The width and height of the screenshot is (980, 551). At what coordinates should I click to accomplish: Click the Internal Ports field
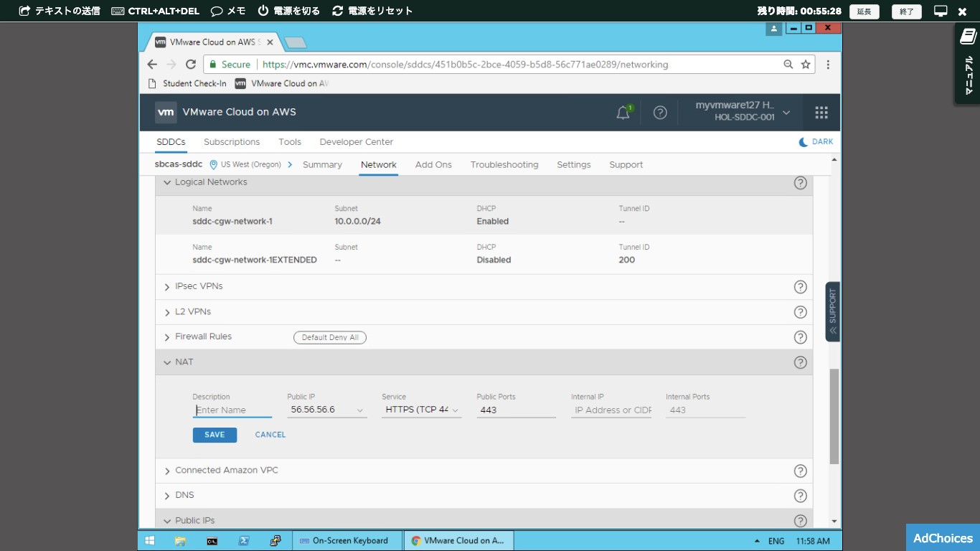706,410
